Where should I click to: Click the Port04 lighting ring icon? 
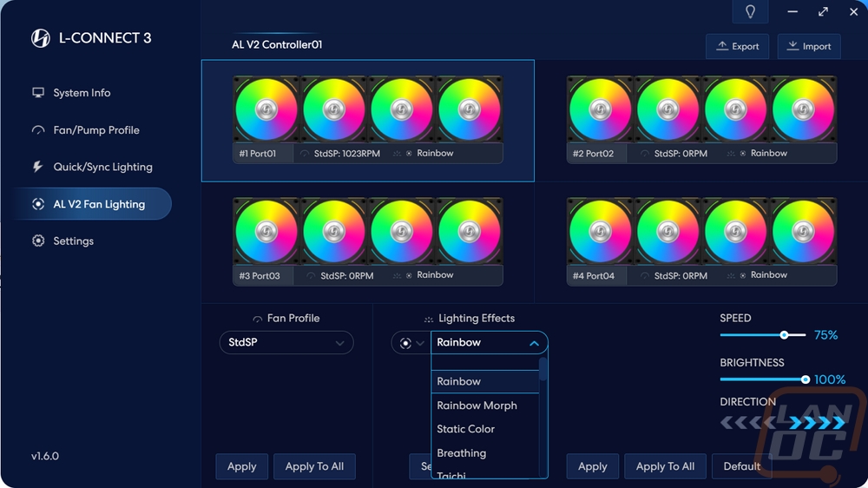click(743, 275)
